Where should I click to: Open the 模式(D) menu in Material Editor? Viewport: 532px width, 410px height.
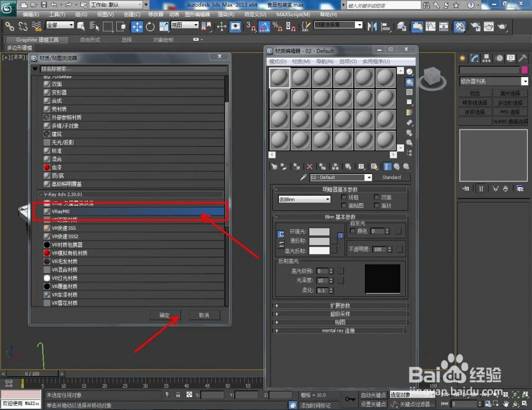278,61
